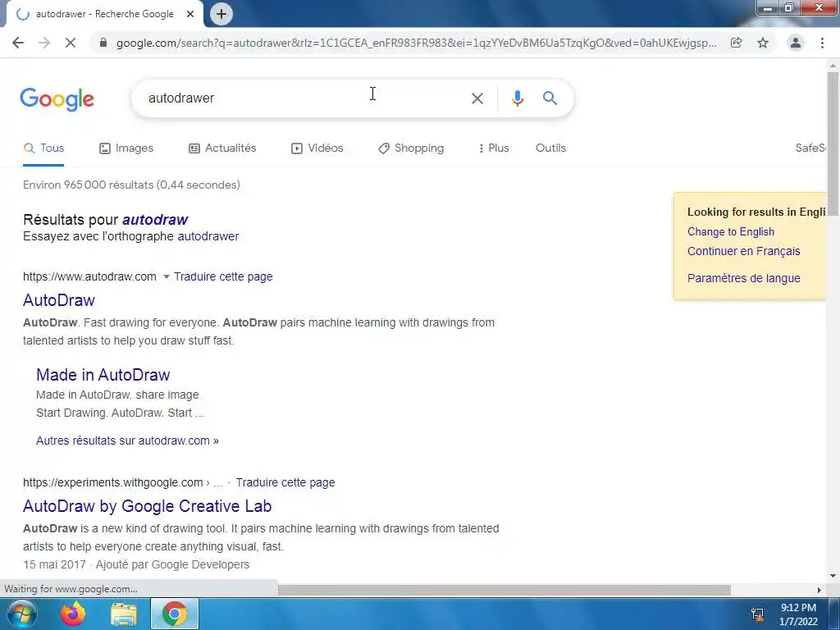
Task: Expand the dropdown arrow beside autodraw.com URL
Action: [166, 277]
